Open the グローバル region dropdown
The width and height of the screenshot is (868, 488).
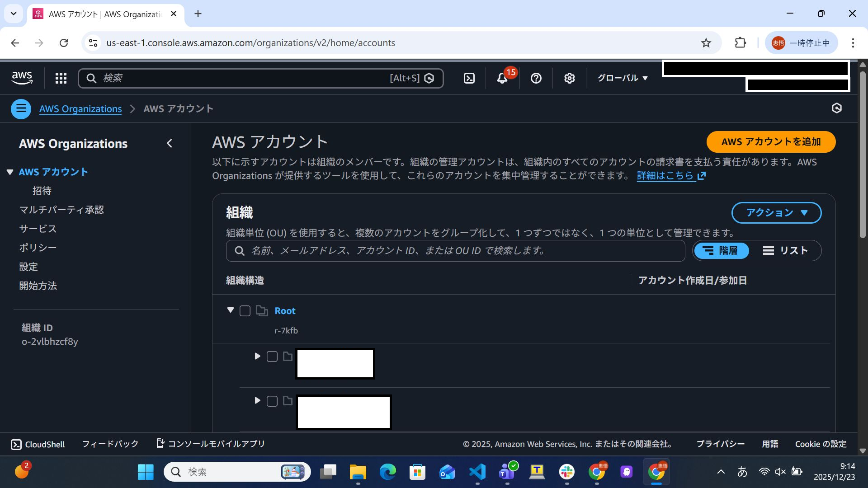(x=623, y=78)
